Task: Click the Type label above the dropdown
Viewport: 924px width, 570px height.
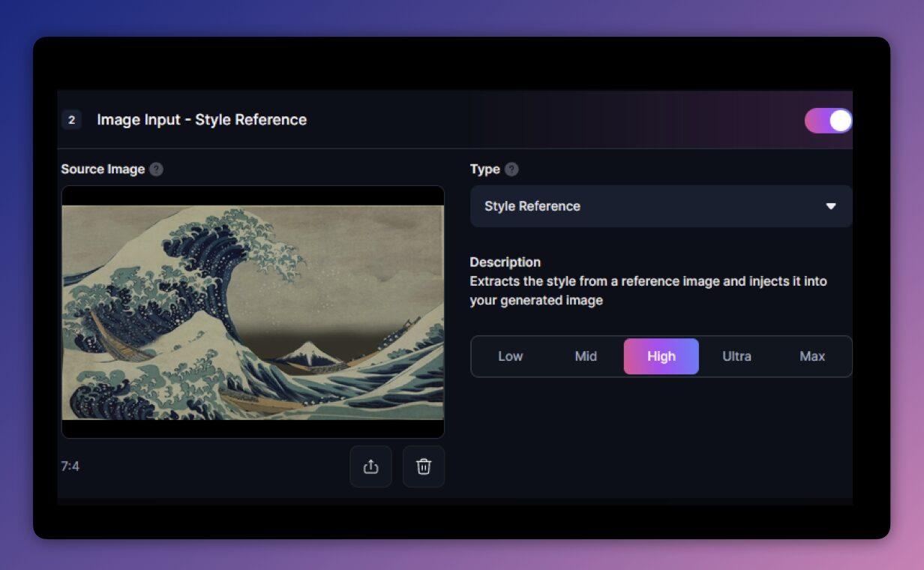Action: pos(486,169)
